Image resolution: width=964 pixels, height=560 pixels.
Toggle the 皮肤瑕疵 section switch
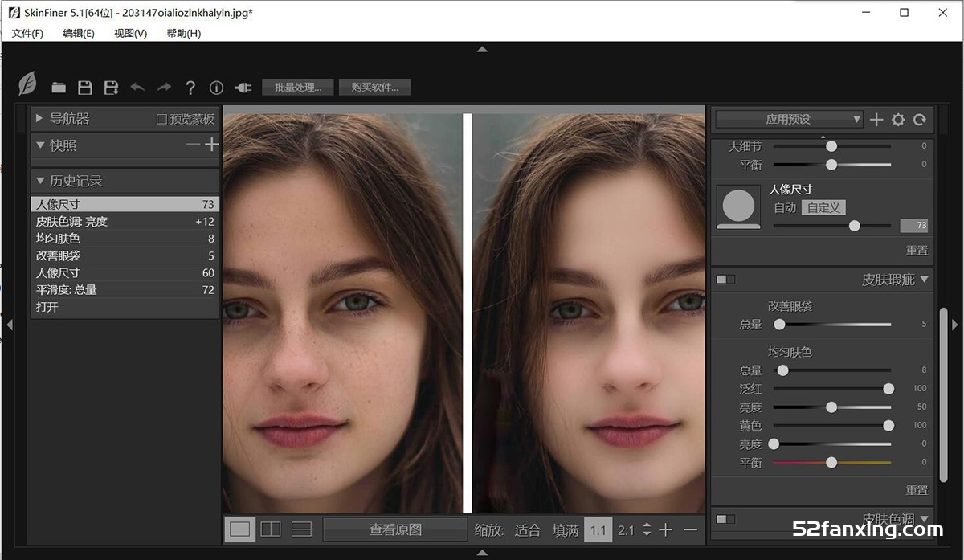pyautogui.click(x=725, y=280)
